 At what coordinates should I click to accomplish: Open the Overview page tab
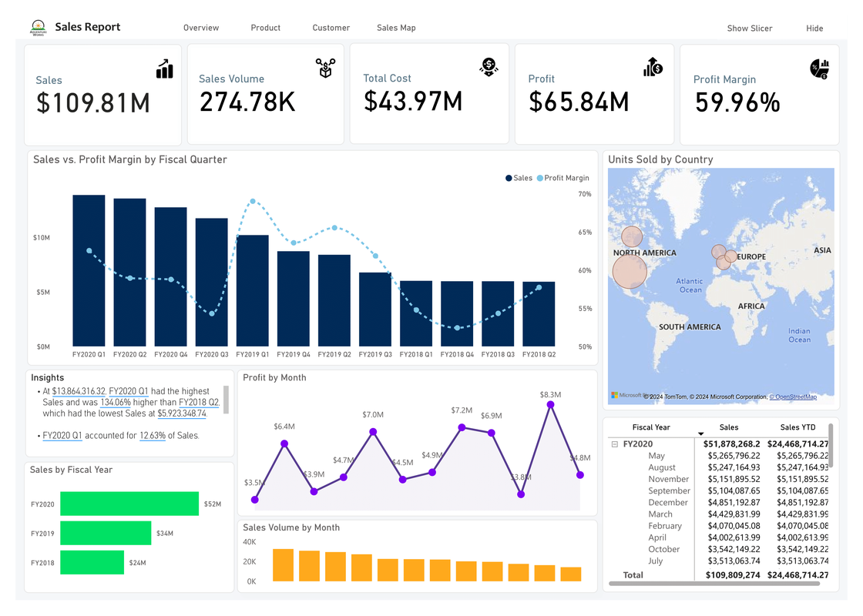point(201,28)
